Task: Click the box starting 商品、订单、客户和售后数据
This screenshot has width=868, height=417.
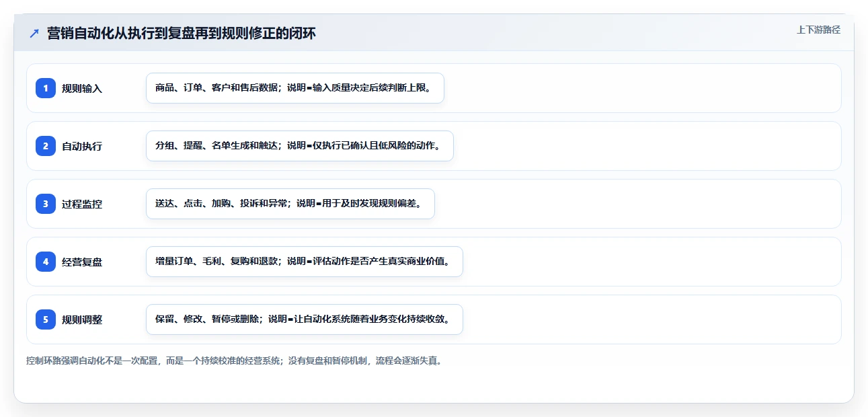Action: pyautogui.click(x=295, y=88)
